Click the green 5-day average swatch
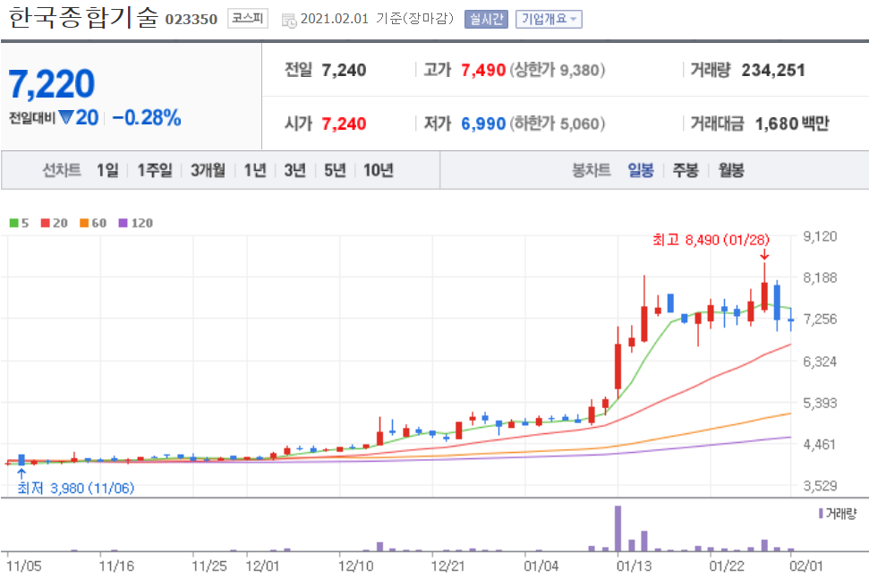This screenshot has height=588, width=869. [x=13, y=223]
